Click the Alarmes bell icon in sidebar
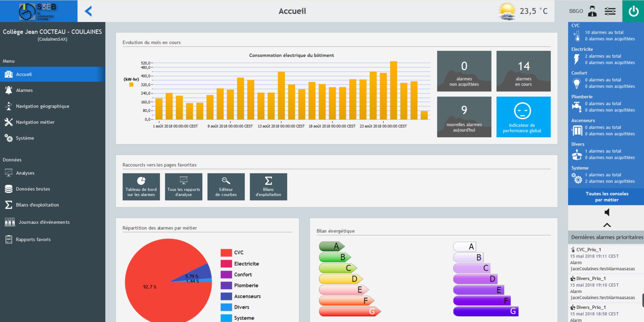The width and height of the screenshot is (644, 322). click(9, 90)
